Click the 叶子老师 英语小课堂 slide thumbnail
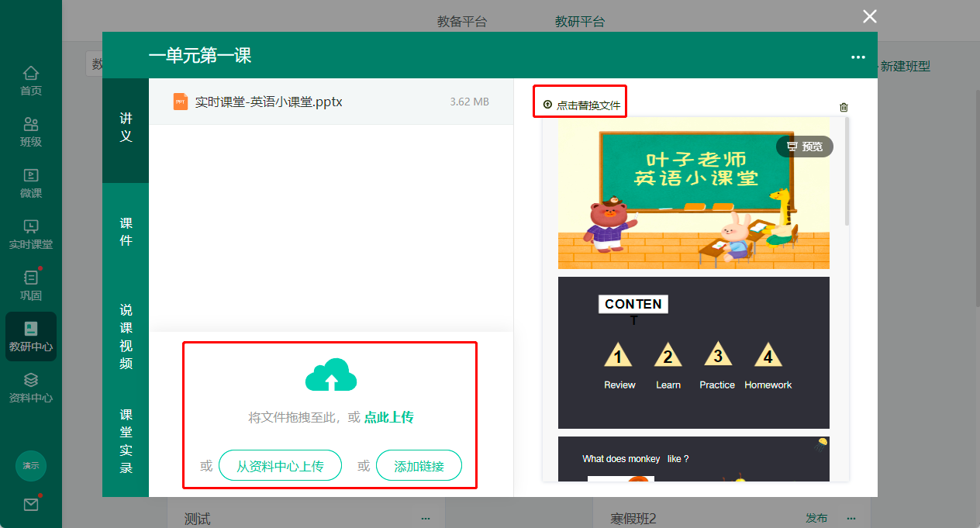The width and height of the screenshot is (980, 528). click(694, 193)
